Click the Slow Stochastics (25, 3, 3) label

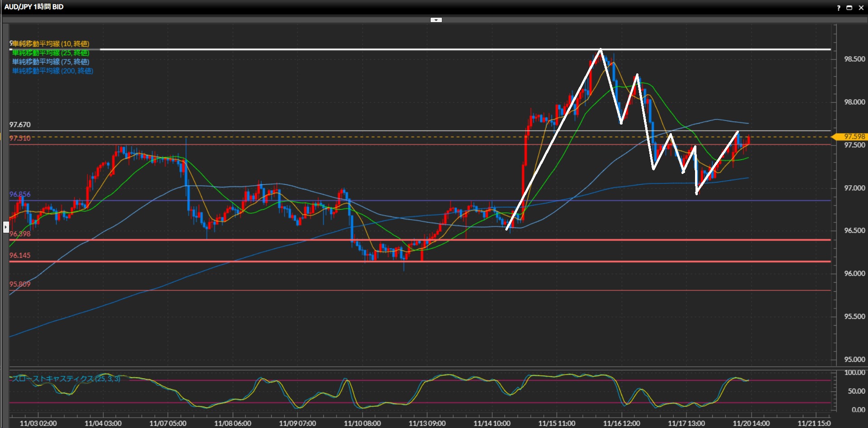(66, 379)
